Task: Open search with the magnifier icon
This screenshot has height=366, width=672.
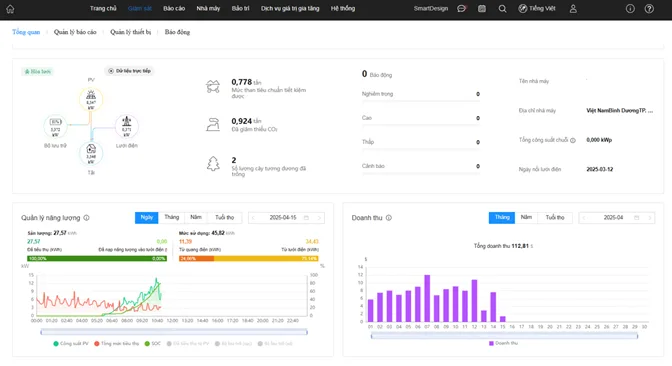Action: coord(502,9)
